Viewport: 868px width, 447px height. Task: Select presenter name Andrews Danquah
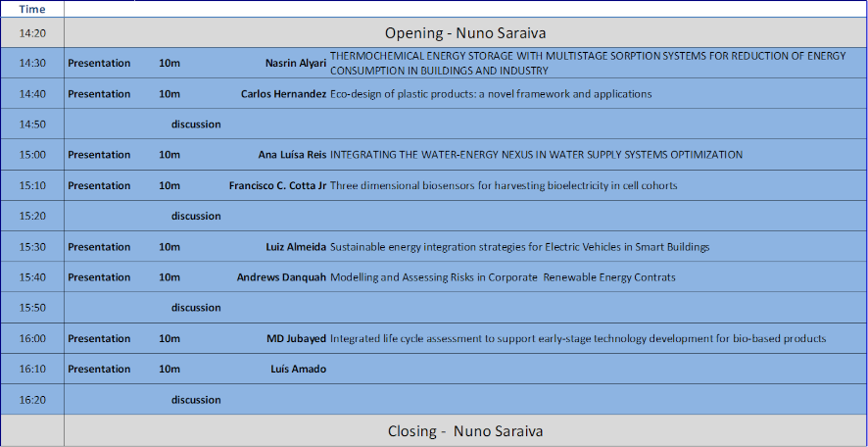[281, 277]
